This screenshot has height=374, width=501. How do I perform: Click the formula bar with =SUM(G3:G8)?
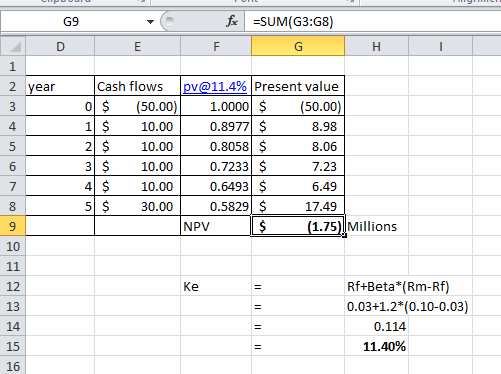(x=372, y=22)
